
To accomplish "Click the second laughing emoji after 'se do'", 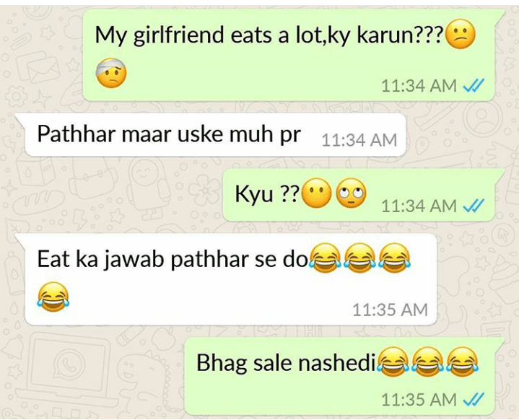I will point(359,258).
